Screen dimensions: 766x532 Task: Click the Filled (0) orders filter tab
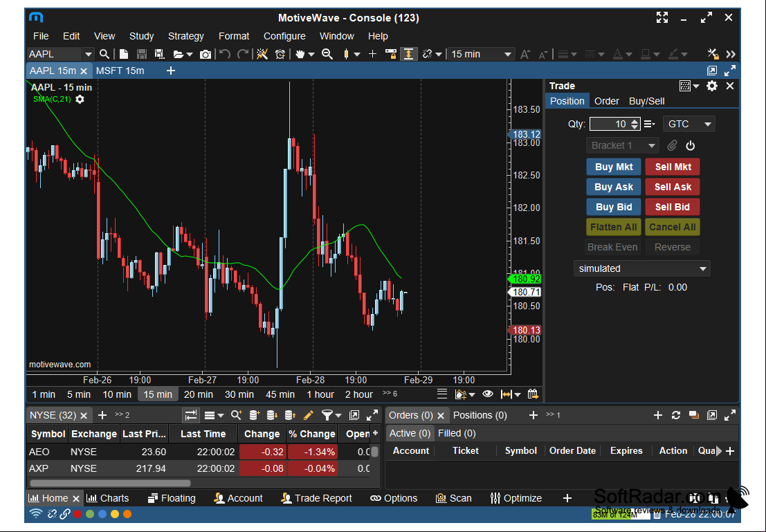457,433
